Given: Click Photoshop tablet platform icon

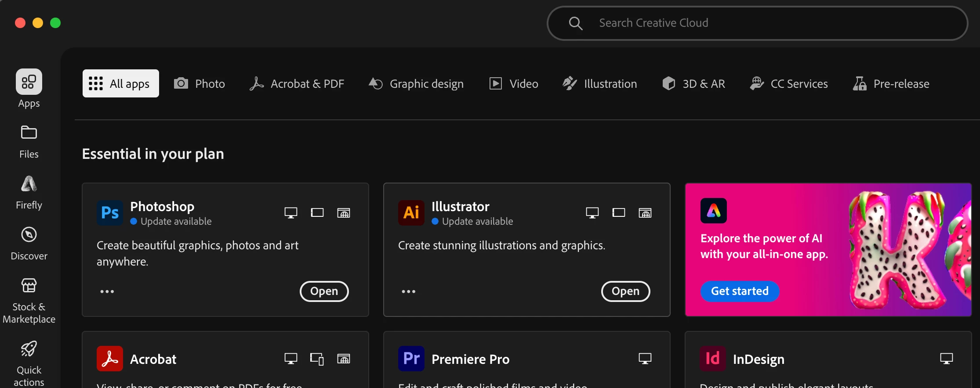Looking at the screenshot, I should (317, 213).
